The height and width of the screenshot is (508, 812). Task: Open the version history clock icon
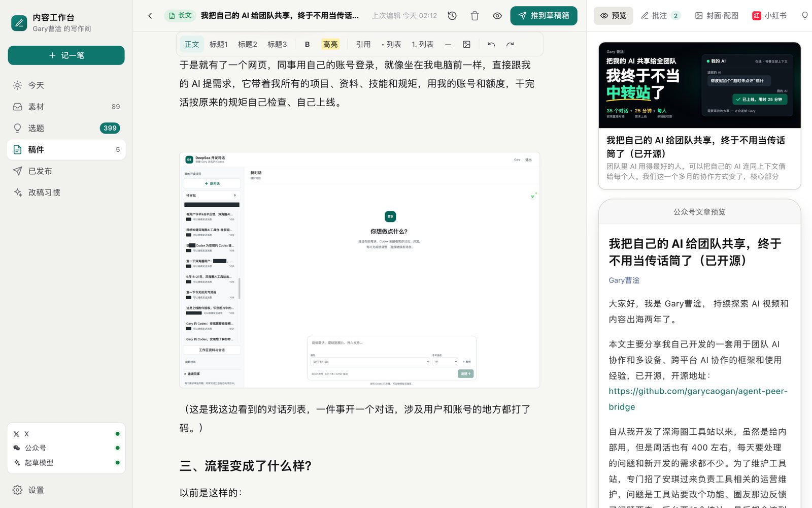click(452, 16)
